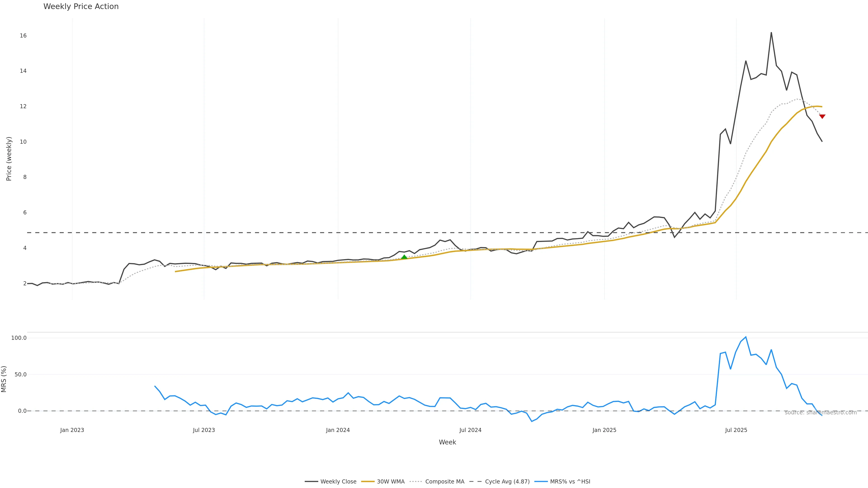The height and width of the screenshot is (488, 868).
Task: Click the red down-triangle sell marker
Action: pos(822,117)
